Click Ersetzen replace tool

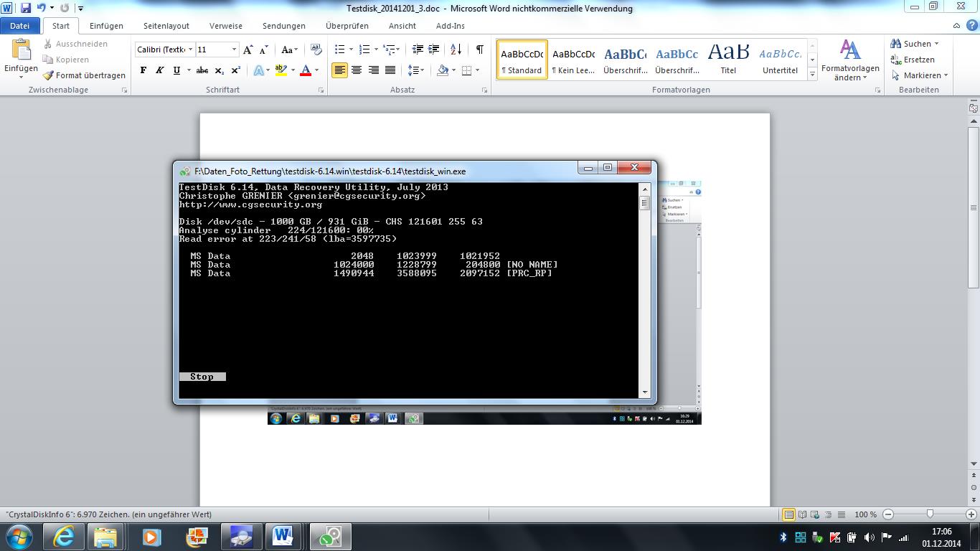pyautogui.click(x=913, y=60)
